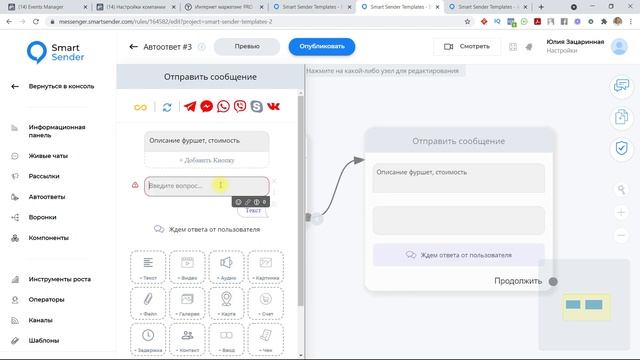Select the VK channel icon
Screen dimensions: 640x360
273,107
